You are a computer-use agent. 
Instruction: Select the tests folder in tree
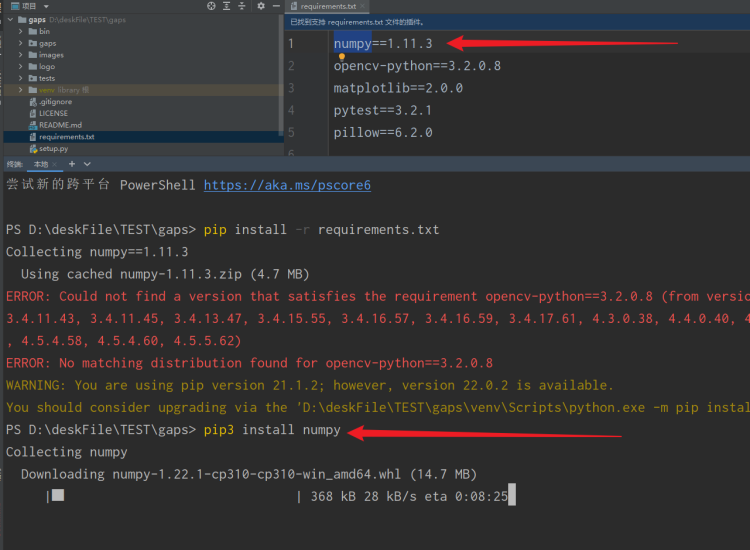[42, 78]
